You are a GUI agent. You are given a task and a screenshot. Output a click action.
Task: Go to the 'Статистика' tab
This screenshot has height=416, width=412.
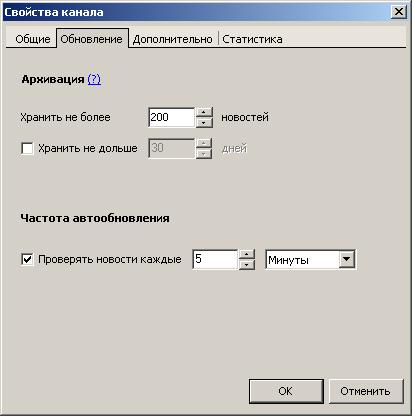tap(252, 39)
